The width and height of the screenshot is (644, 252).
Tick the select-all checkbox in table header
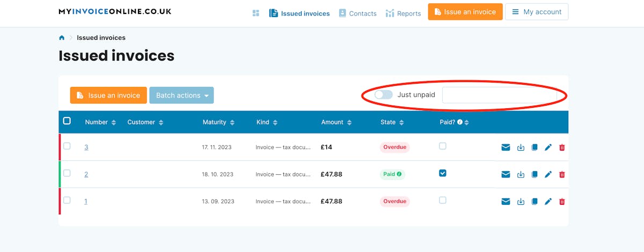coord(67,121)
